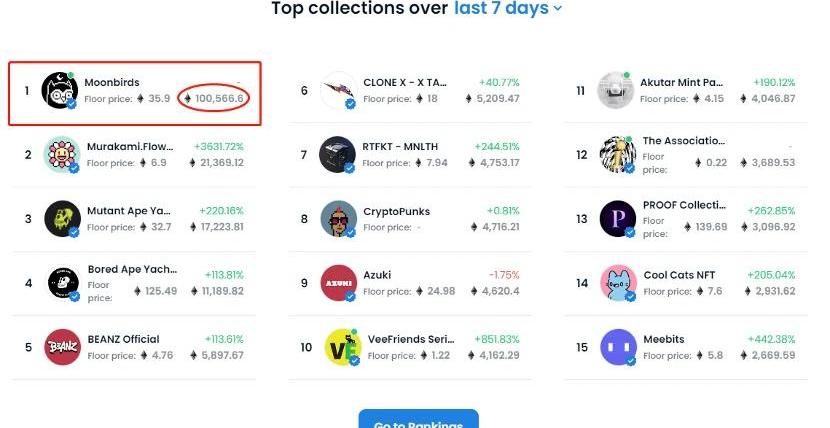
Task: Open the Bored Ape Yacht Club logo
Action: point(64,283)
